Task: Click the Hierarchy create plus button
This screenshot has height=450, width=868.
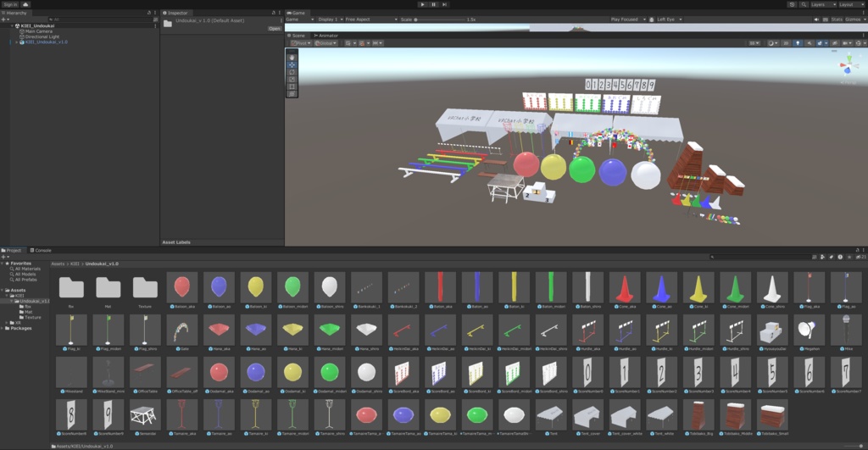Action: 4,19
